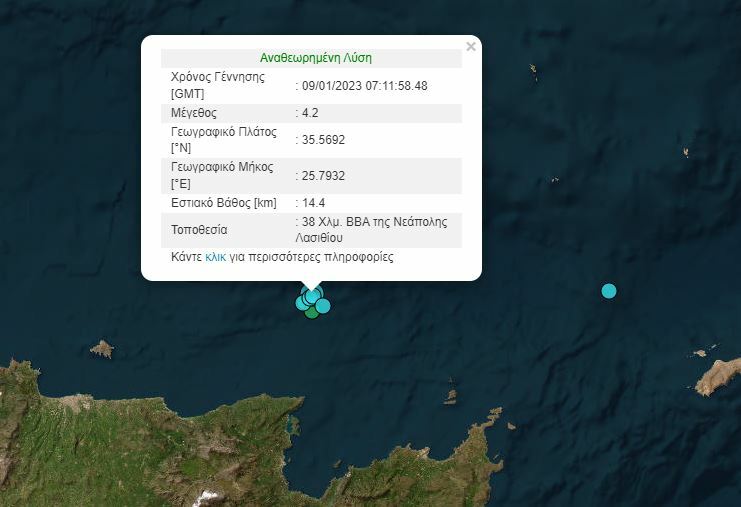741x507 pixels.
Task: Open the 'κλικ' link for more information
Action: point(215,257)
